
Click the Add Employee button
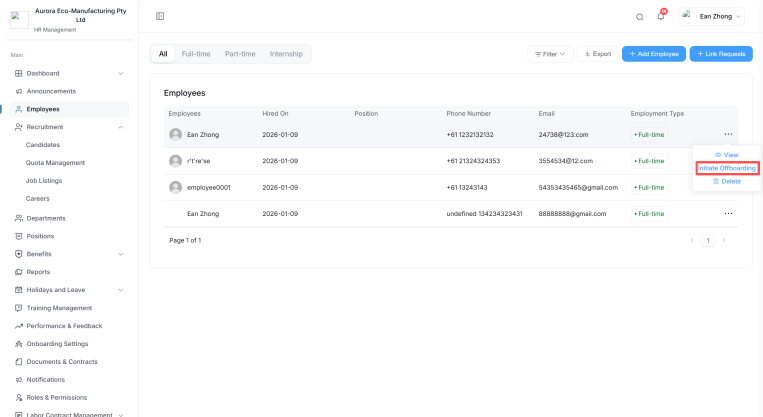(653, 54)
